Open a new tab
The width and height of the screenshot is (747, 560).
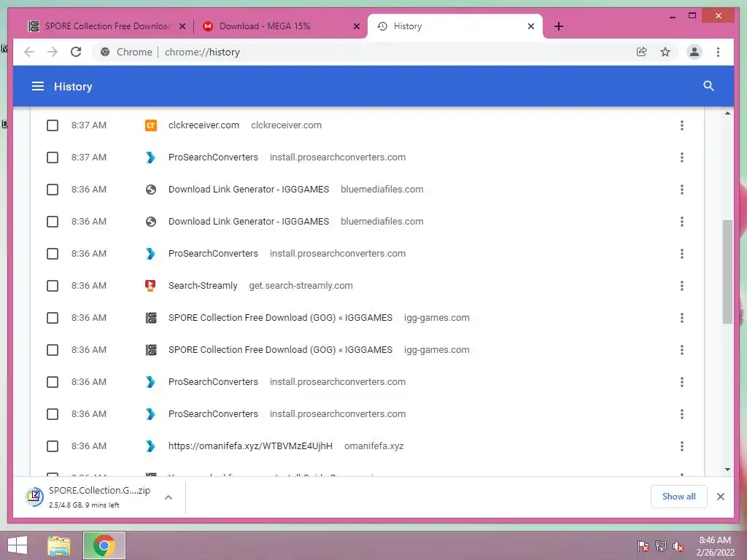(559, 26)
